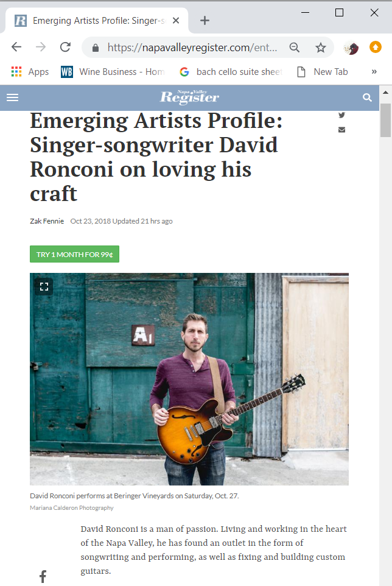The width and height of the screenshot is (392, 586).
Task: Open a new browser tab
Action: 205,21
